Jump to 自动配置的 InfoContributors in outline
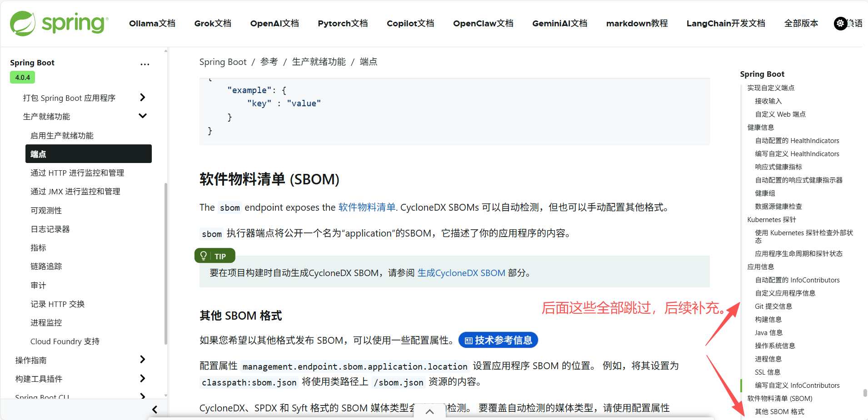 (797, 280)
